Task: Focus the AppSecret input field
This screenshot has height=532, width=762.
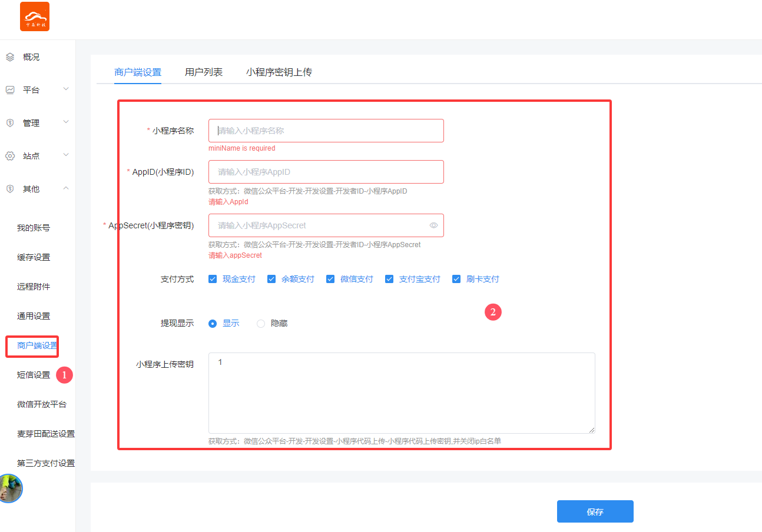Action: click(326, 225)
